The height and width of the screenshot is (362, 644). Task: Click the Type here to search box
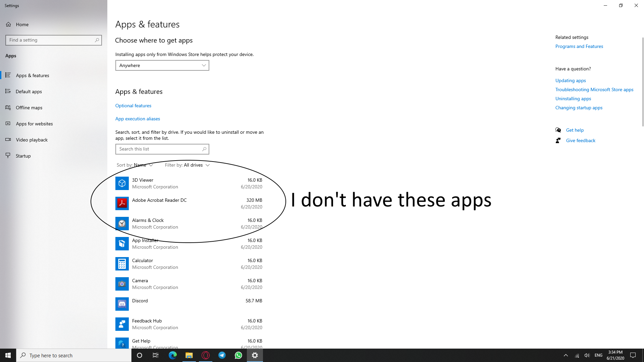[x=74, y=355]
